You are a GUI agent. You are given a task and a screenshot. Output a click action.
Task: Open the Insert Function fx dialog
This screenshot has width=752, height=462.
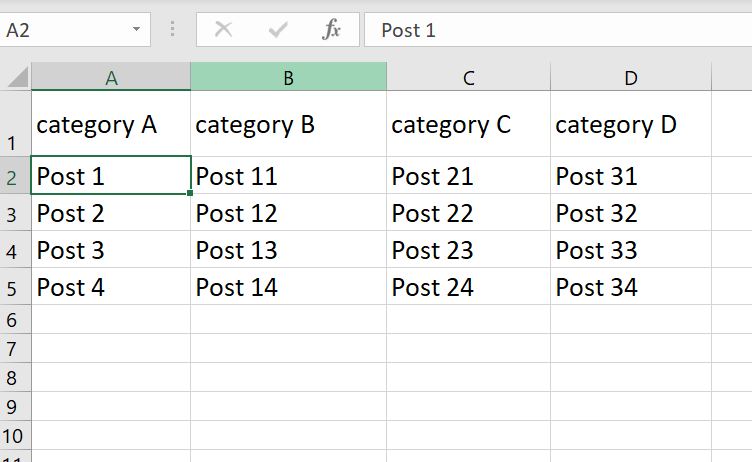[332, 30]
